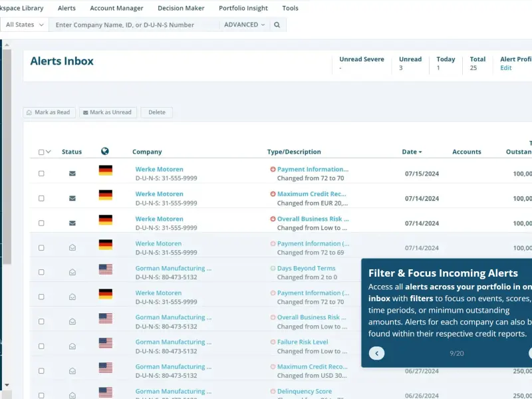Open the Portfolio Insight menu
The height and width of the screenshot is (399, 532).
pos(243,8)
